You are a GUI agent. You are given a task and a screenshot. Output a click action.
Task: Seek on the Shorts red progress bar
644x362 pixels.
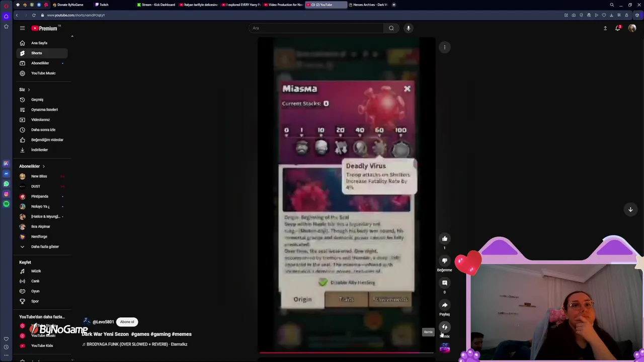[x=347, y=353]
